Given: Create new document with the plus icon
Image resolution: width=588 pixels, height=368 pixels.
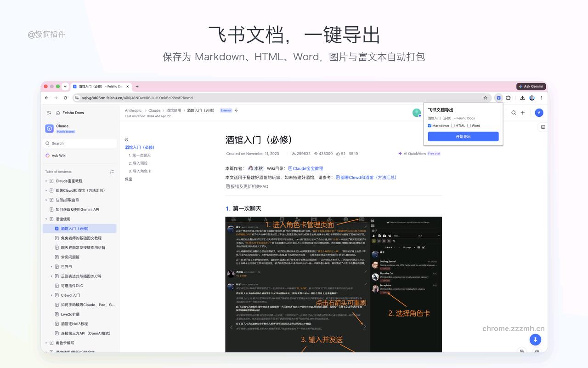Looking at the screenshot, I should 523,113.
